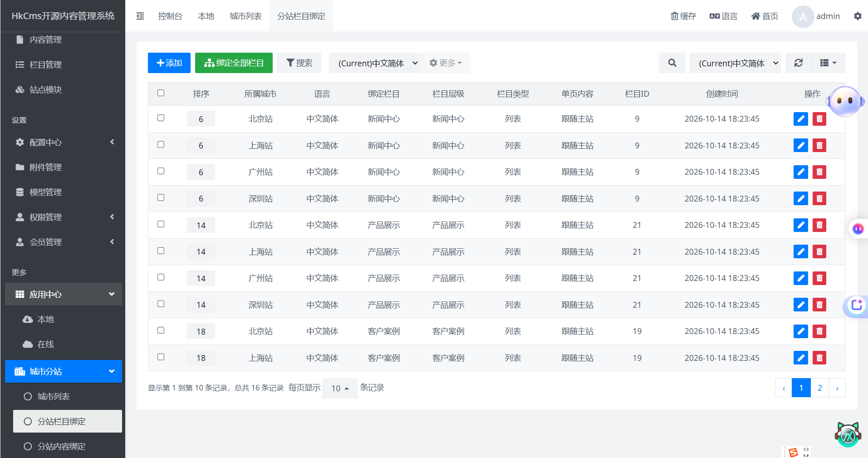Delete the 深圳站 产品展示 binding
This screenshot has height=458, width=868.
(x=819, y=305)
